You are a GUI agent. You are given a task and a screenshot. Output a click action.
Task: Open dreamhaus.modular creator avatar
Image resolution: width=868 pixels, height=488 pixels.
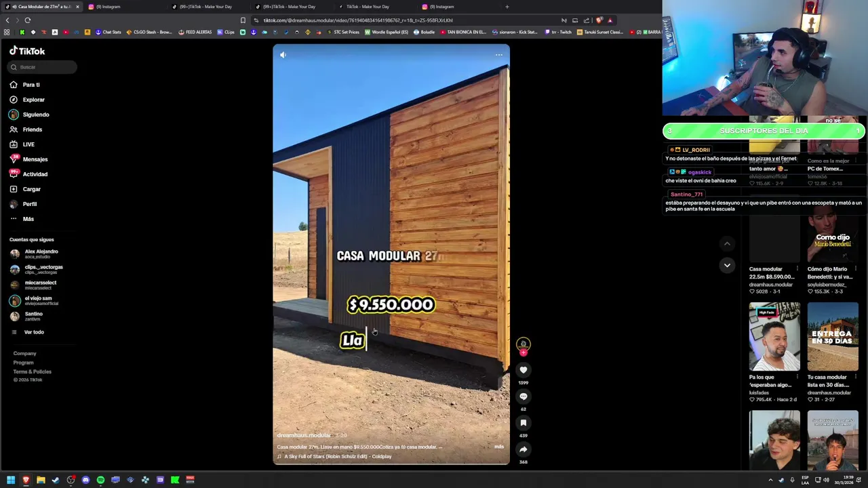(x=523, y=344)
